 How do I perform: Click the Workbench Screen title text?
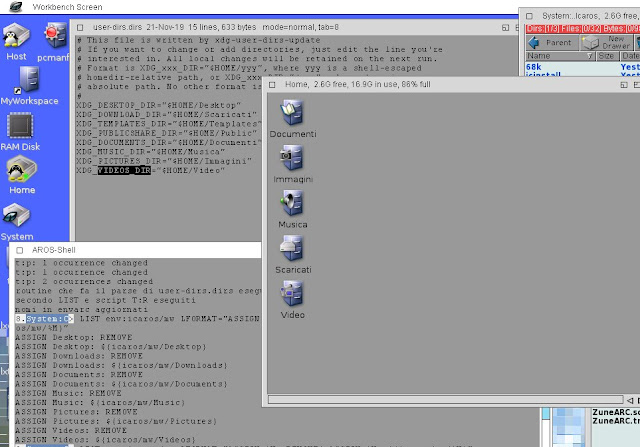[x=67, y=7]
